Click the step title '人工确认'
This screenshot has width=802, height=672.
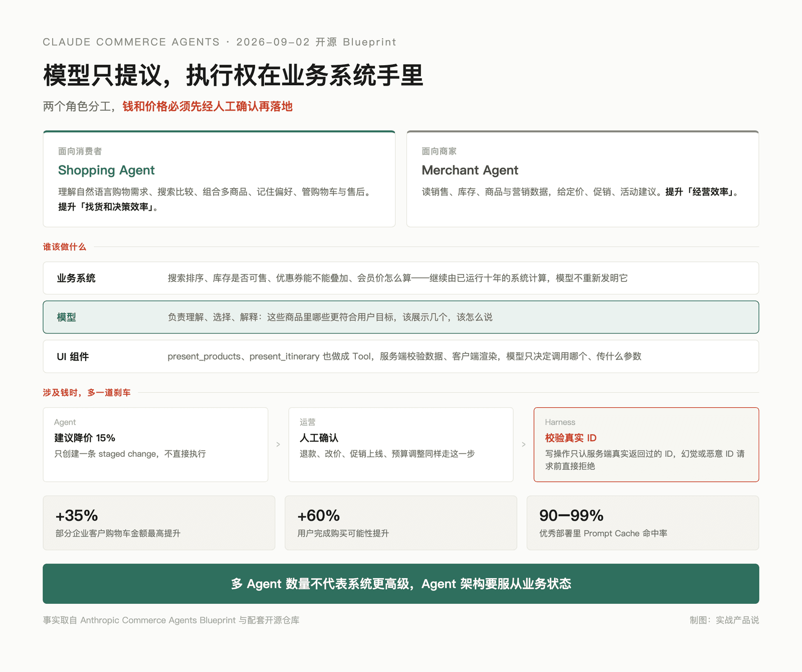pos(319,438)
